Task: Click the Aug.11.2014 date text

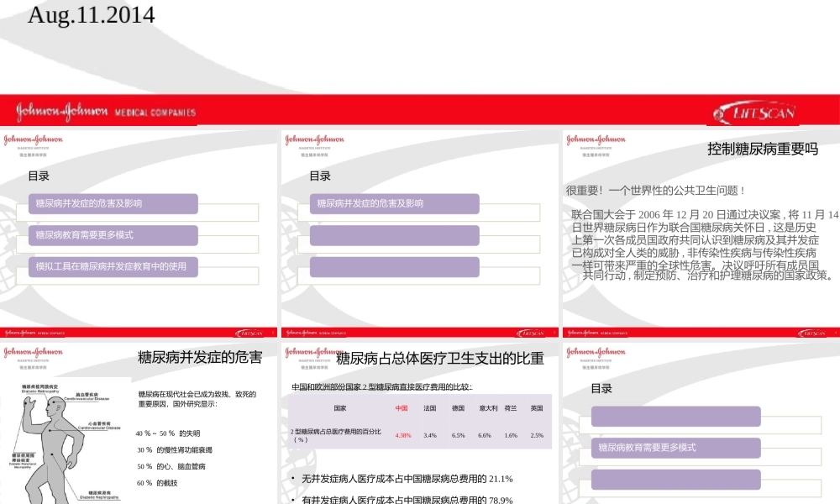Action: [92, 15]
